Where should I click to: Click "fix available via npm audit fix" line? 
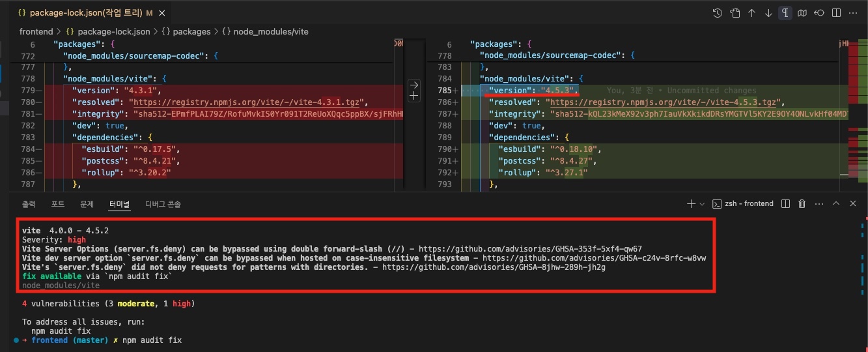pos(96,276)
